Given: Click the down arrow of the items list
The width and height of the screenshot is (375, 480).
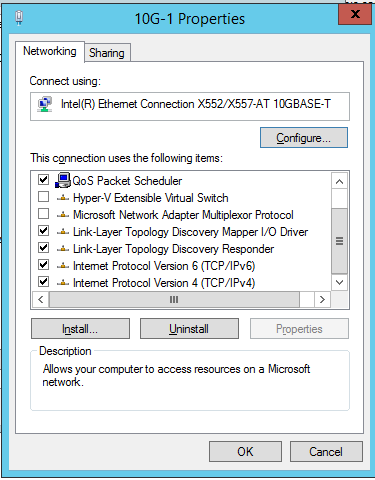Looking at the screenshot, I should 340,283.
